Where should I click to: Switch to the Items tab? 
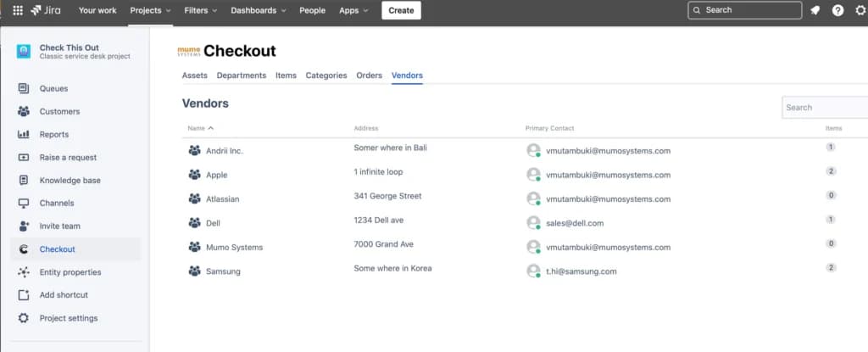[287, 75]
